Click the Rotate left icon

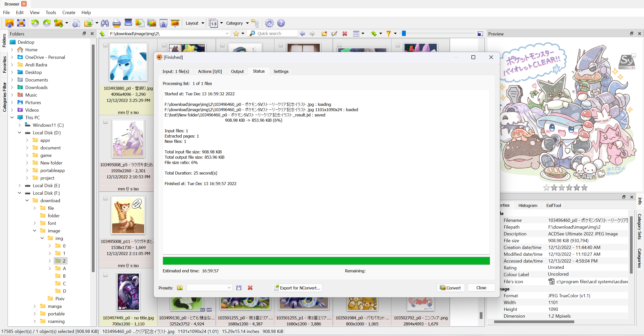pyautogui.click(x=35, y=23)
